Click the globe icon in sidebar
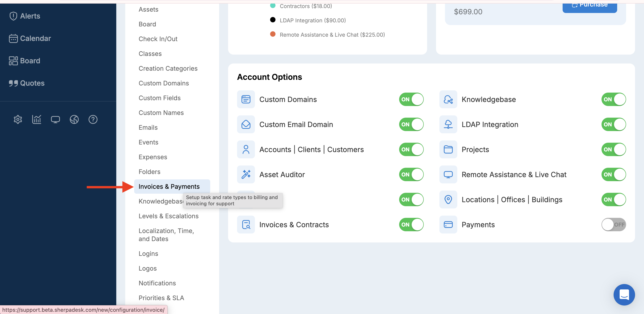This screenshot has width=644, height=314. [x=74, y=119]
